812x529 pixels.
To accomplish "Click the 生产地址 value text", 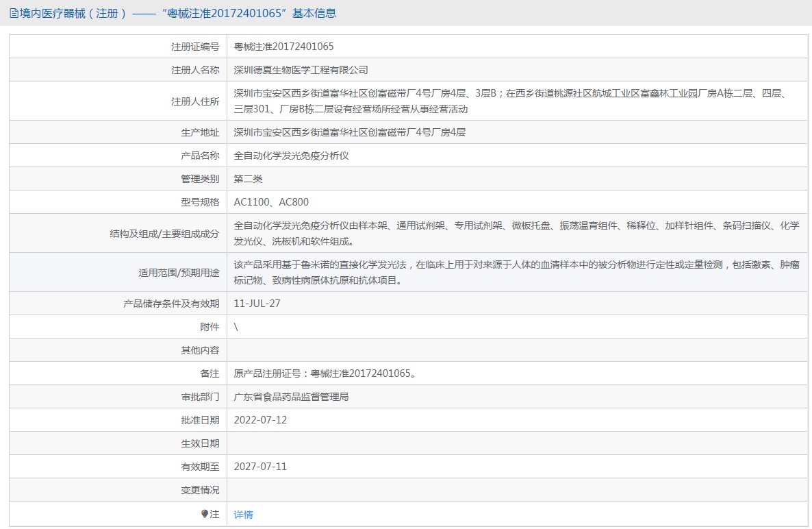I will tap(349, 132).
